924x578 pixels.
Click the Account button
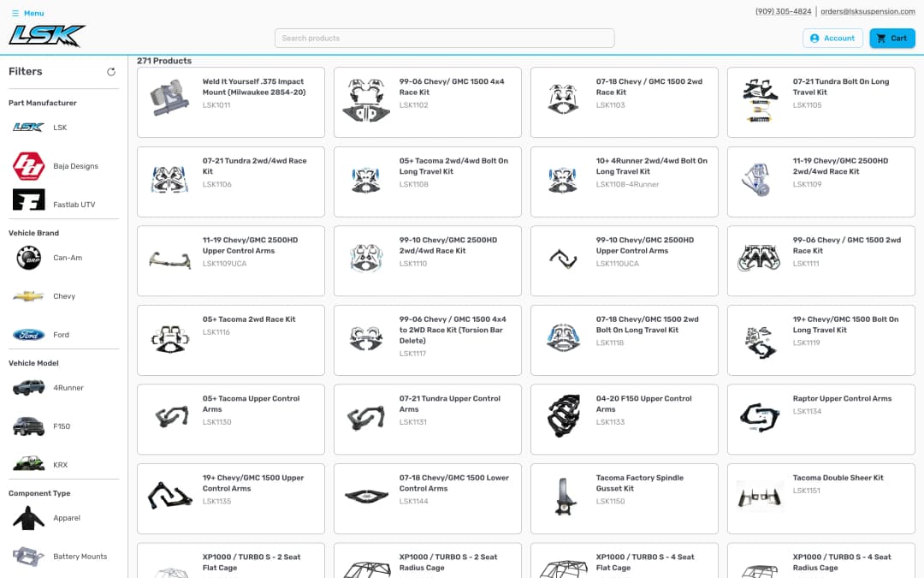pyautogui.click(x=832, y=39)
